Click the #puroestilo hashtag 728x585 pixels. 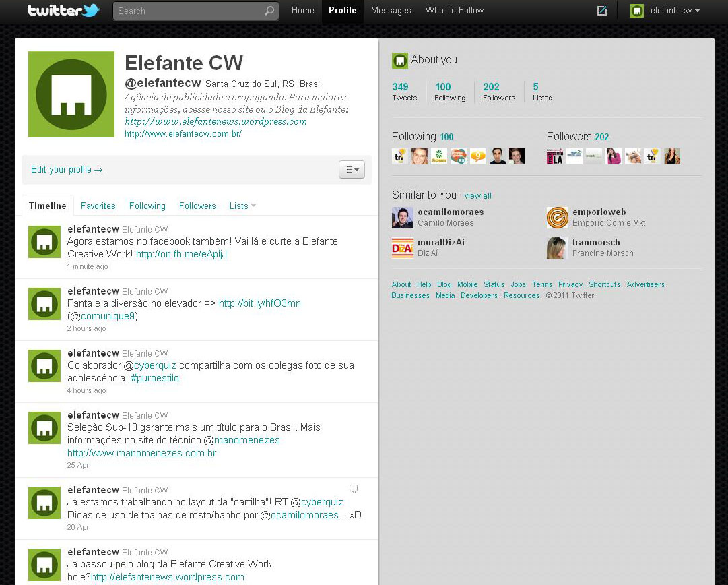[155, 378]
